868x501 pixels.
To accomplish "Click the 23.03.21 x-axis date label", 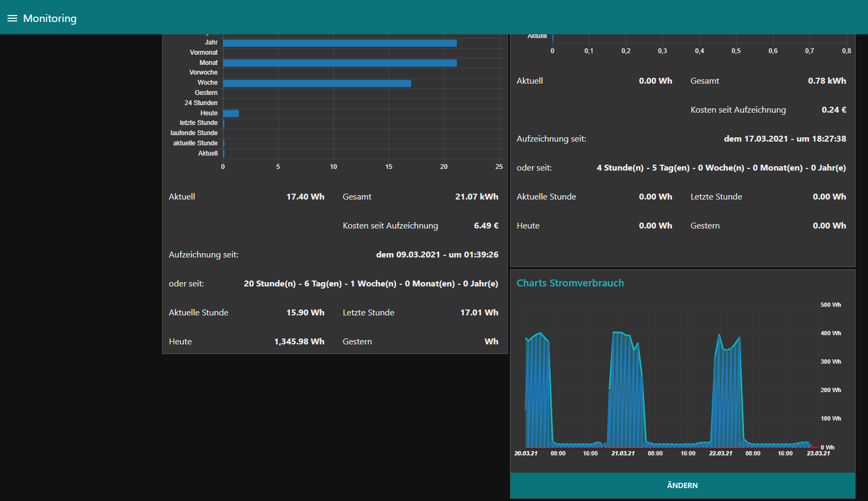I will point(818,454).
